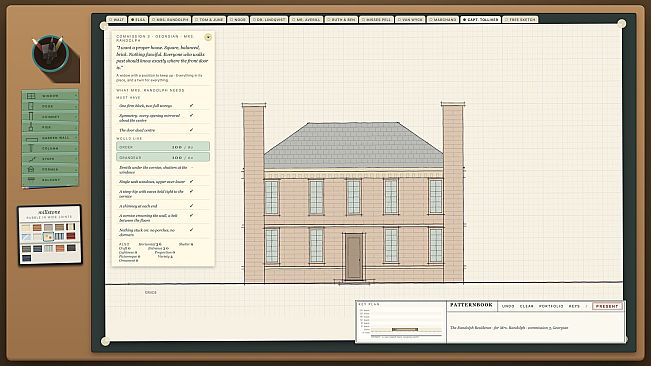Select the left chimney stack
The width and height of the screenshot is (651, 366).
click(x=254, y=193)
